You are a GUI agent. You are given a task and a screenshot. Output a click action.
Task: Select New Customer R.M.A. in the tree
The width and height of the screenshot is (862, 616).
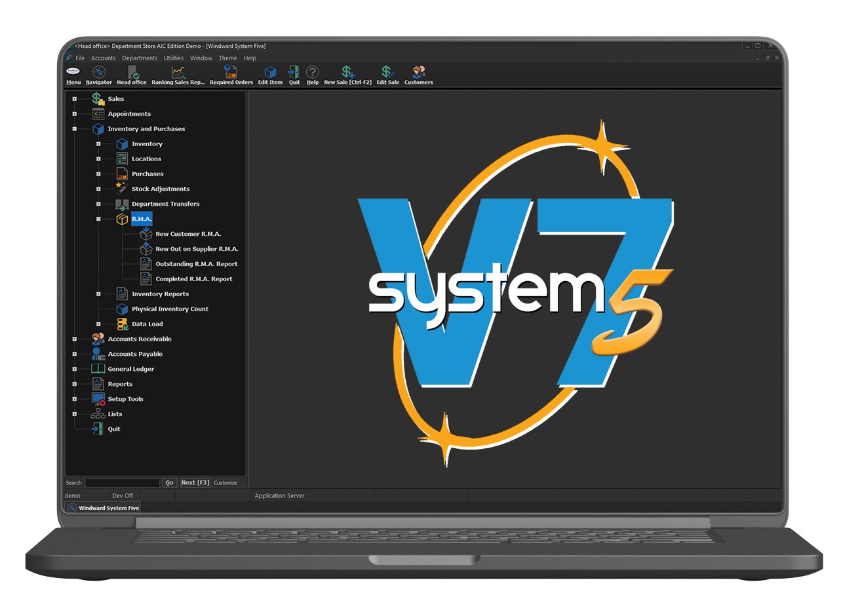[189, 233]
